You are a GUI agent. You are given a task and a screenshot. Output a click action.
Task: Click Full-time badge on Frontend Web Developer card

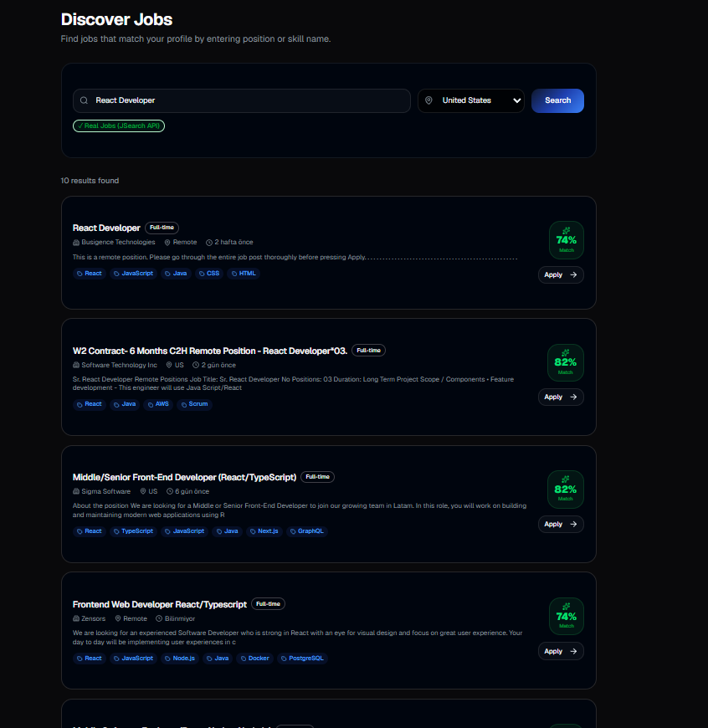coord(268,604)
